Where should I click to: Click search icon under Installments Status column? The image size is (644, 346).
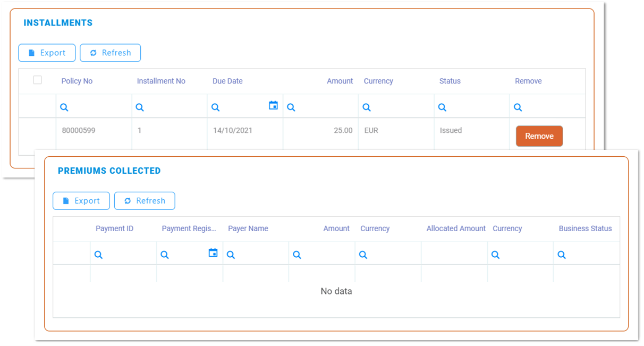442,107
